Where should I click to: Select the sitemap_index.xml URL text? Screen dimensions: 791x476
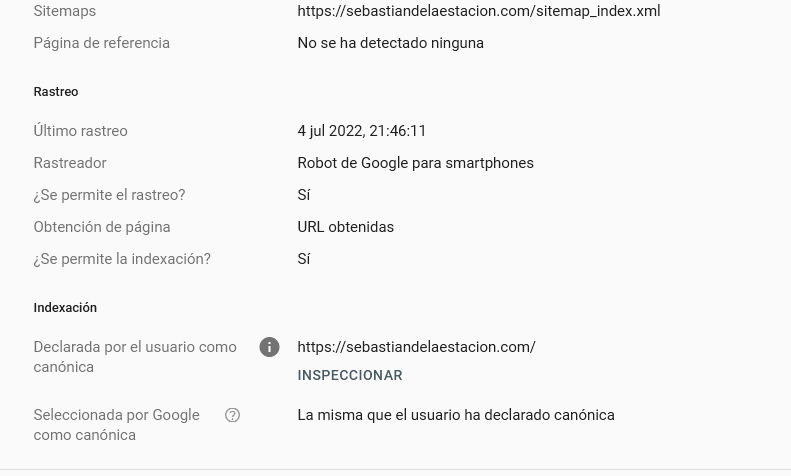479,11
